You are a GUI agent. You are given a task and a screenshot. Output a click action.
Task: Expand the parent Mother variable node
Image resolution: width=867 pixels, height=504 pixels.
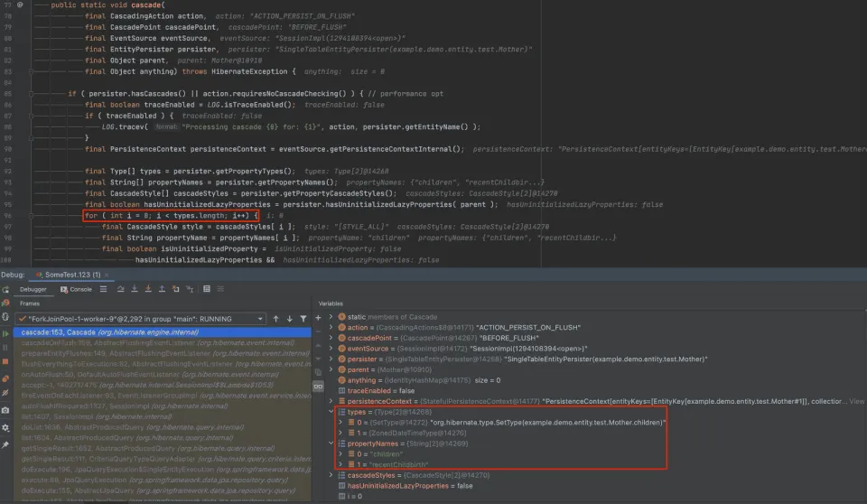point(331,369)
